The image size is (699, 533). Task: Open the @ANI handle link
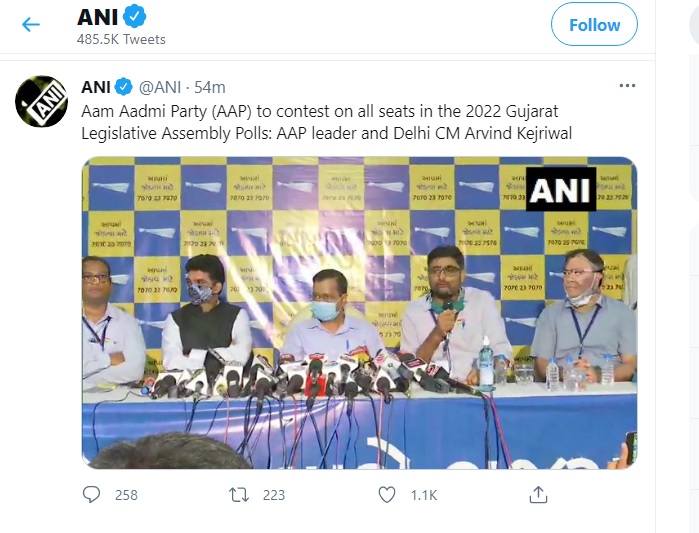click(x=160, y=87)
